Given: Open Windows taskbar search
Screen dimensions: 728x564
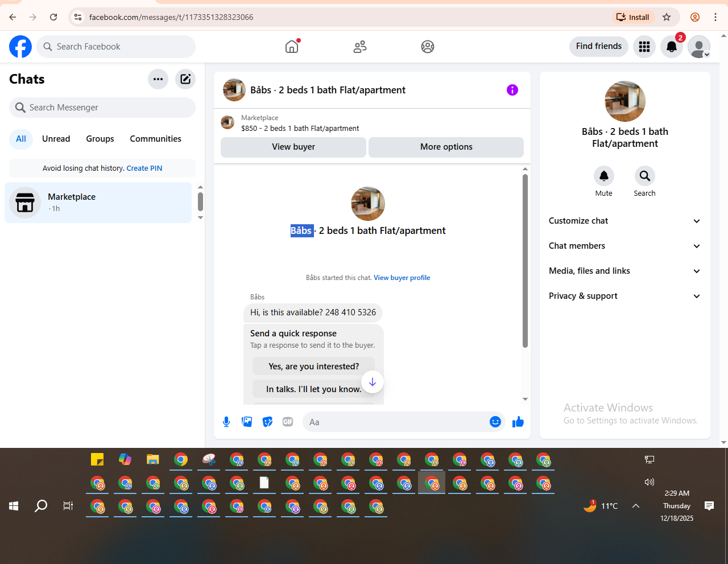Looking at the screenshot, I should 41,506.
